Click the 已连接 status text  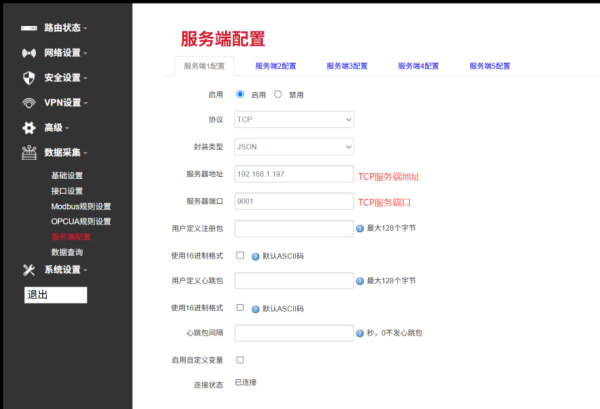point(246,382)
